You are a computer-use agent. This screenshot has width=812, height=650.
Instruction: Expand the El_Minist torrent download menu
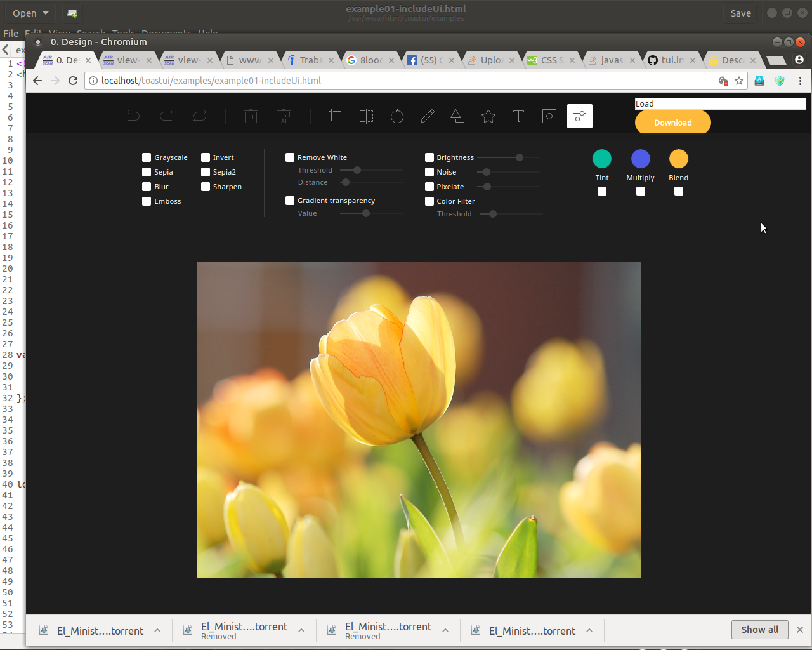pos(157,630)
